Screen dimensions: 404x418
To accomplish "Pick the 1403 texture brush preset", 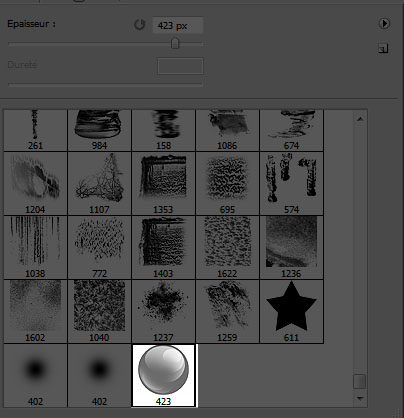I will coord(163,247).
